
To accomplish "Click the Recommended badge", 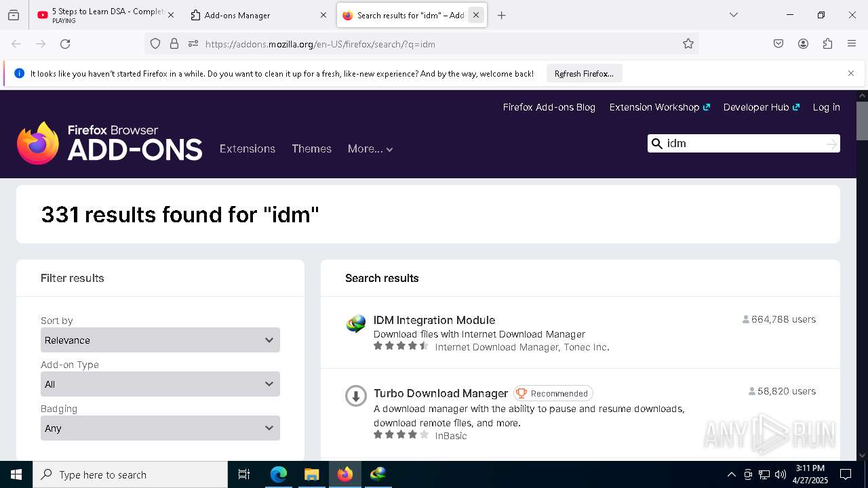I will [x=553, y=393].
